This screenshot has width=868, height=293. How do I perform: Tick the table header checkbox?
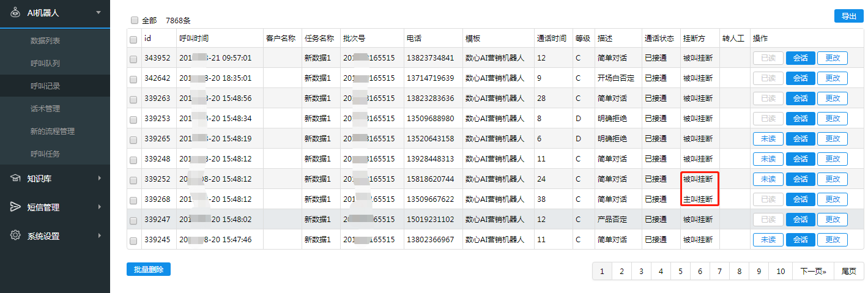pos(133,39)
